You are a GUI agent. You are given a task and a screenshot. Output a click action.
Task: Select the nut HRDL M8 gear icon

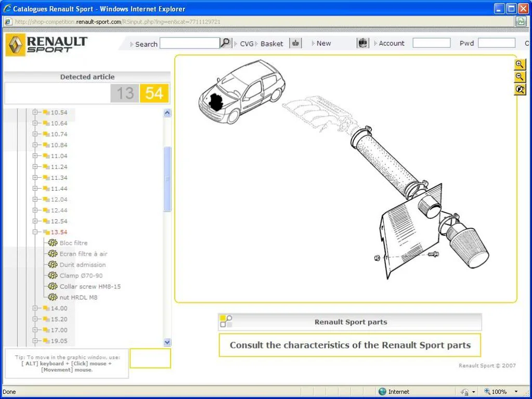[53, 297]
